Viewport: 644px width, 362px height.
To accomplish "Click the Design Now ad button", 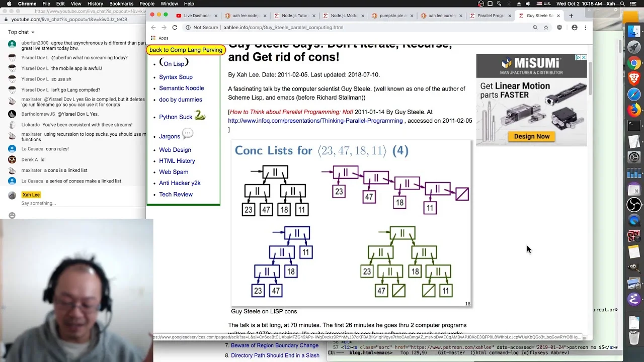I will coord(532,136).
